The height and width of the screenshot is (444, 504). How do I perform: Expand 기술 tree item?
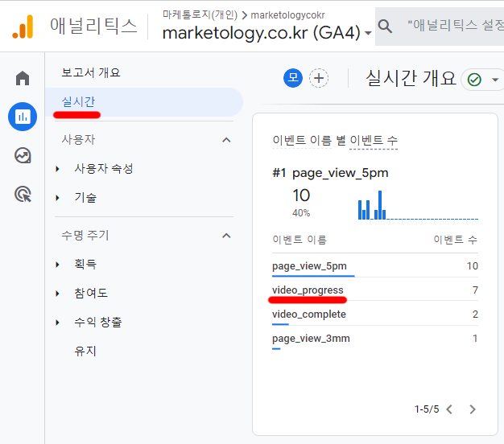pyautogui.click(x=57, y=198)
